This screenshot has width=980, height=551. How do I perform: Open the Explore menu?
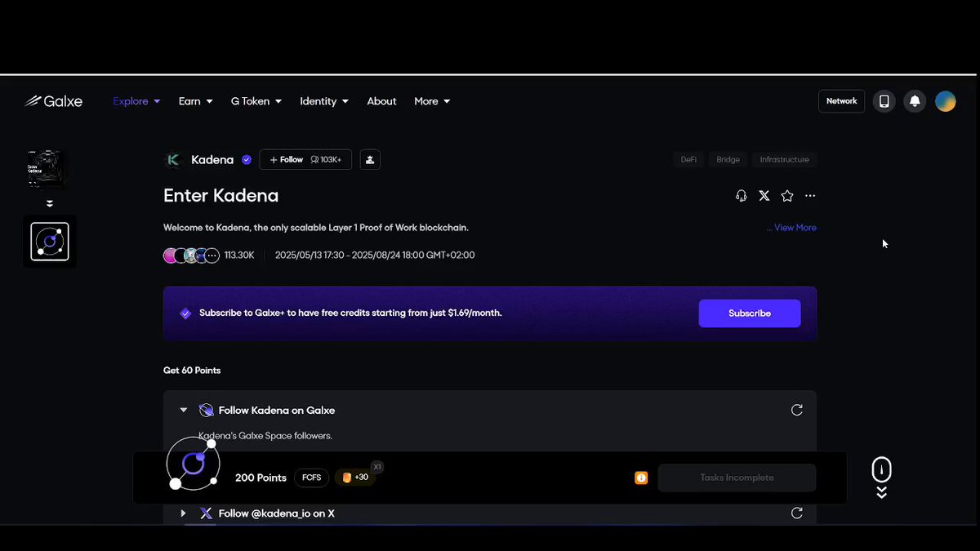click(136, 101)
